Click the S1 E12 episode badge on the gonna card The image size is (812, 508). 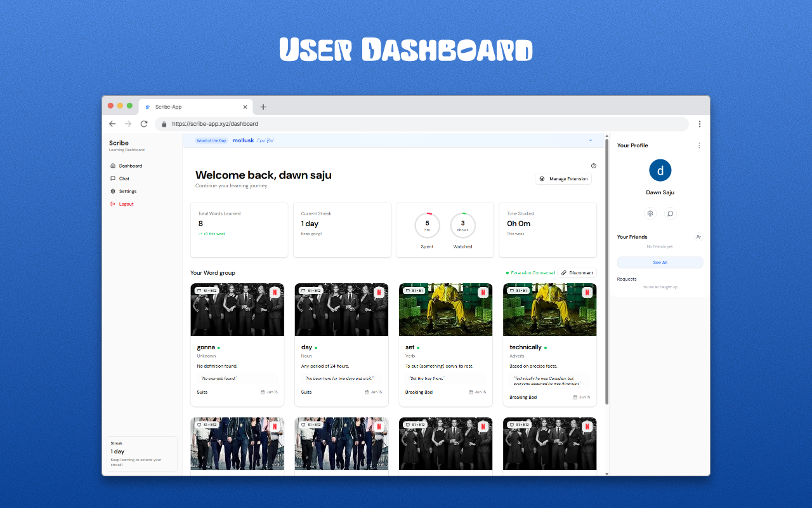(207, 290)
